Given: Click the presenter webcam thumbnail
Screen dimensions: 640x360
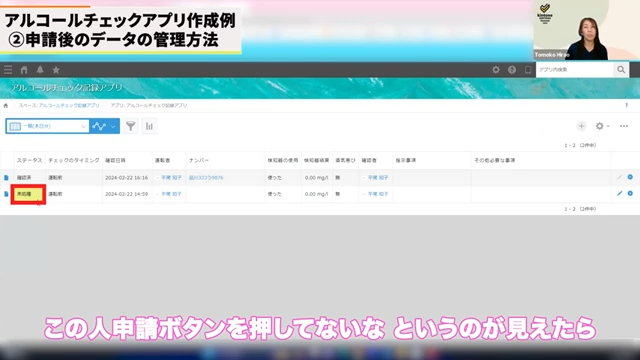Looking at the screenshot, I should (587, 30).
